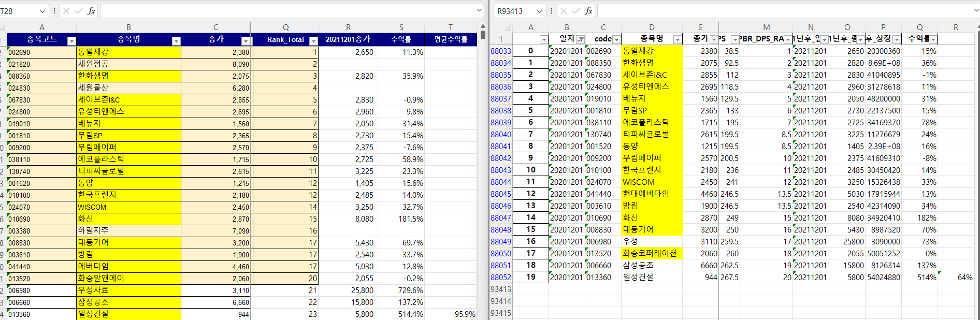Expand the left window formula bar
The width and height of the screenshot is (980, 320).
point(479,10)
